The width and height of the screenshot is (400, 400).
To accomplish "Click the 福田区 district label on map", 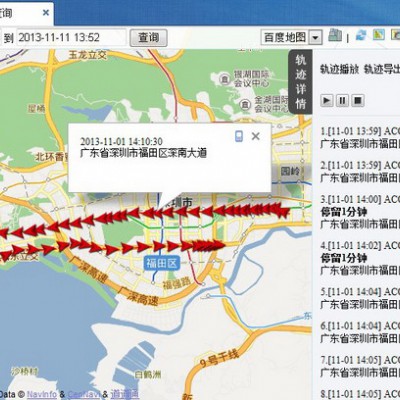I will pos(162,263).
